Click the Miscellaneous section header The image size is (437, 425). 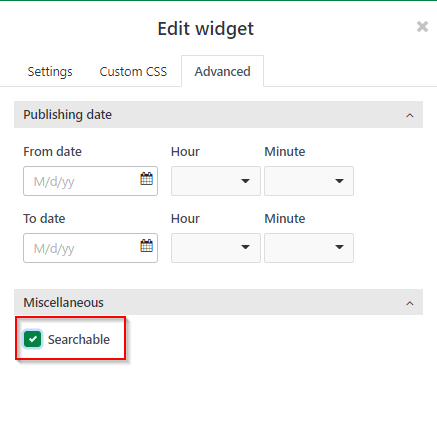coord(218,302)
